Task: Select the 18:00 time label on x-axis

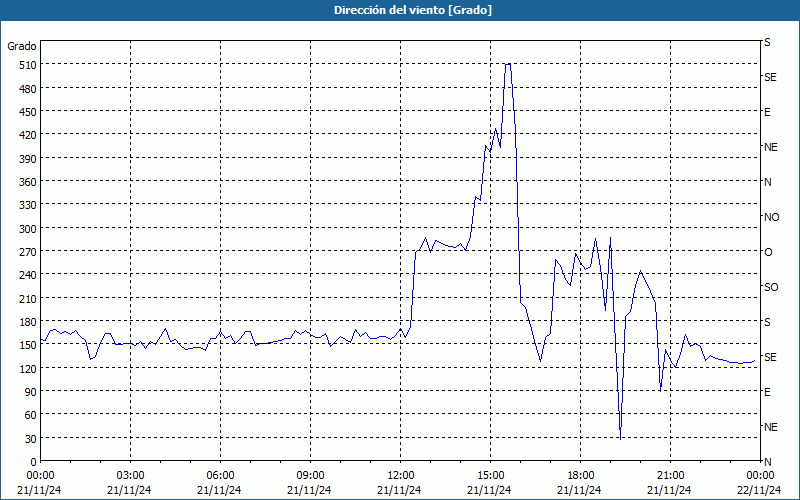Action: pos(581,476)
